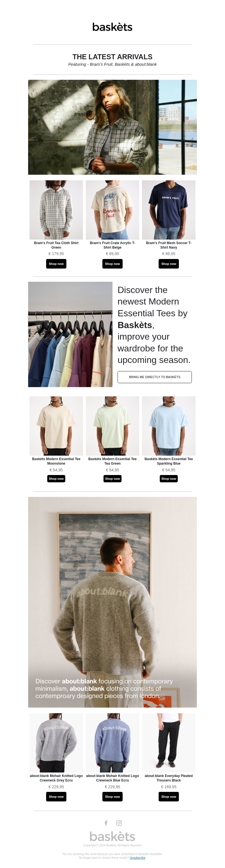Shop now for Mesh Soccer T-Shirt Navy
The image size is (225, 868).
click(169, 264)
